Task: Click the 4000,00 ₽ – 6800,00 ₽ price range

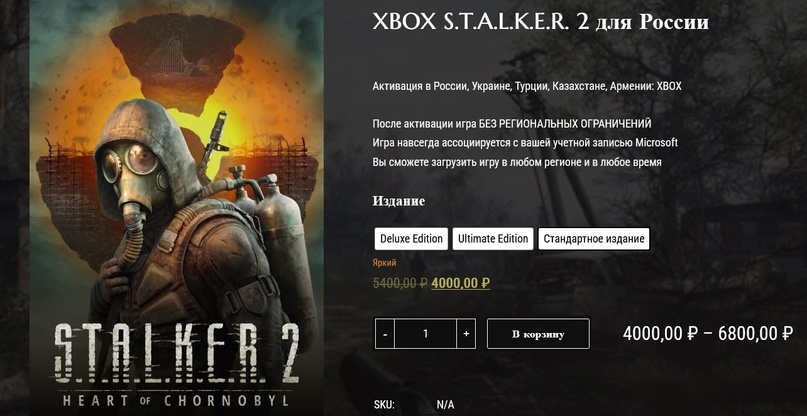Action: coord(708,334)
